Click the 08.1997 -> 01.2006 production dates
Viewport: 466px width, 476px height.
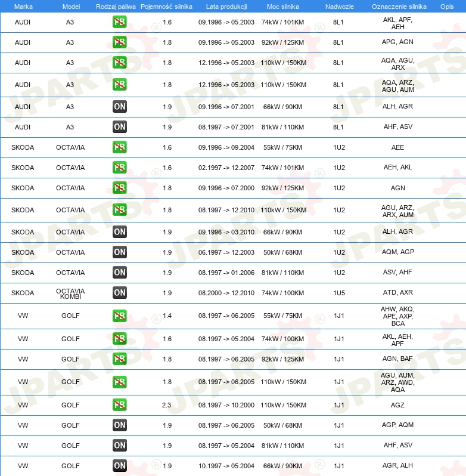[226, 273]
